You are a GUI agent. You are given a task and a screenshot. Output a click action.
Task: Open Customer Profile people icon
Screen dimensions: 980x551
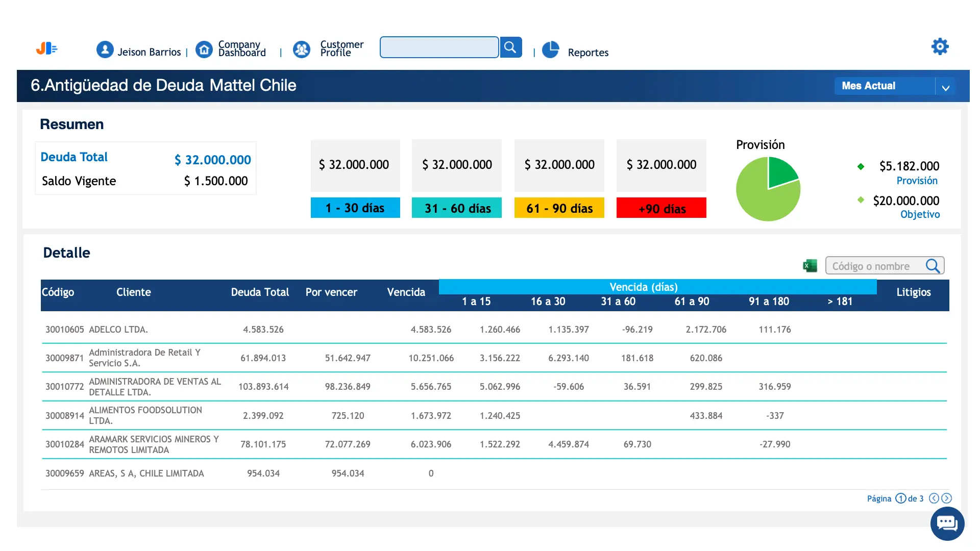coord(302,49)
